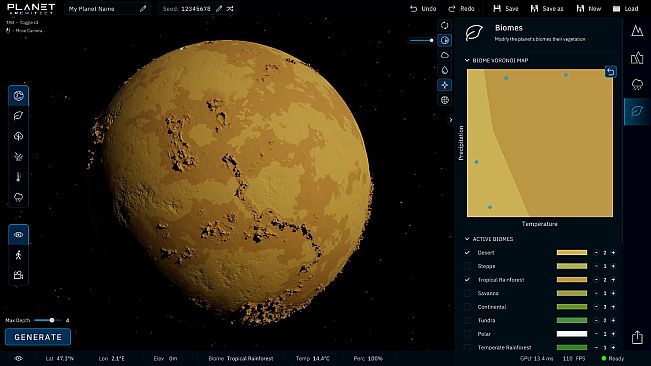Toggle the orbit view eye mode
This screenshot has width=651, height=366.
[x=18, y=234]
